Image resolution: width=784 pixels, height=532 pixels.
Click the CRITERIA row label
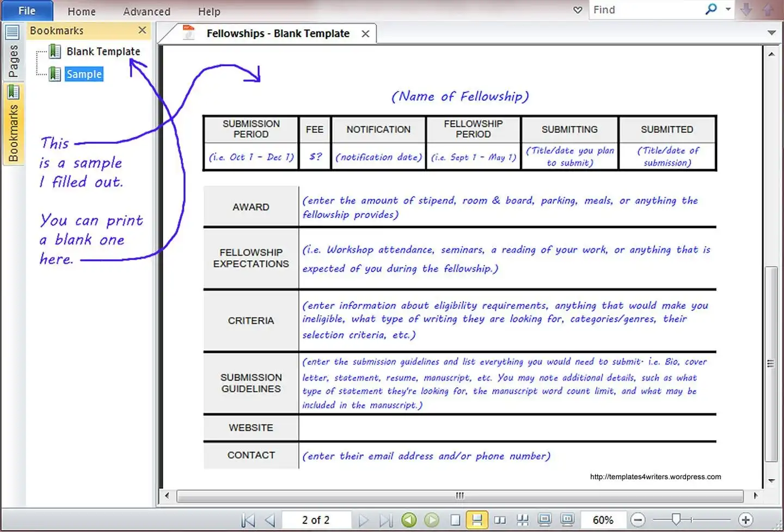(x=251, y=321)
